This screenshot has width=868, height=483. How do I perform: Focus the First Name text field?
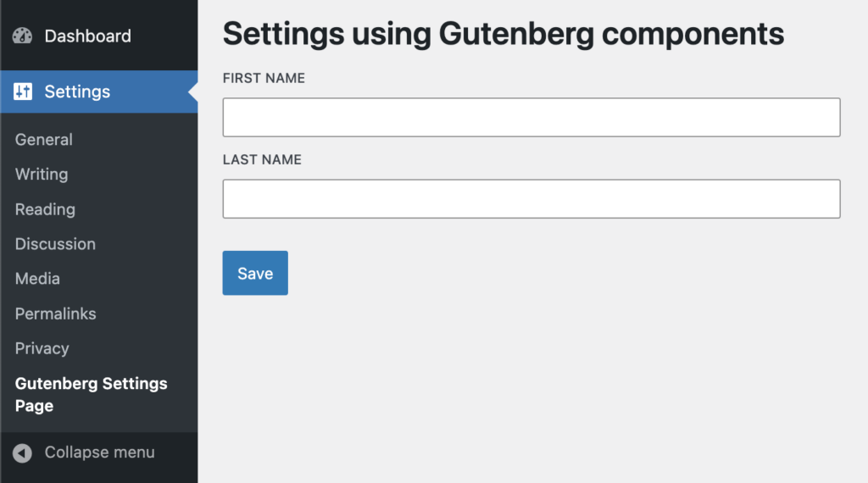click(531, 118)
